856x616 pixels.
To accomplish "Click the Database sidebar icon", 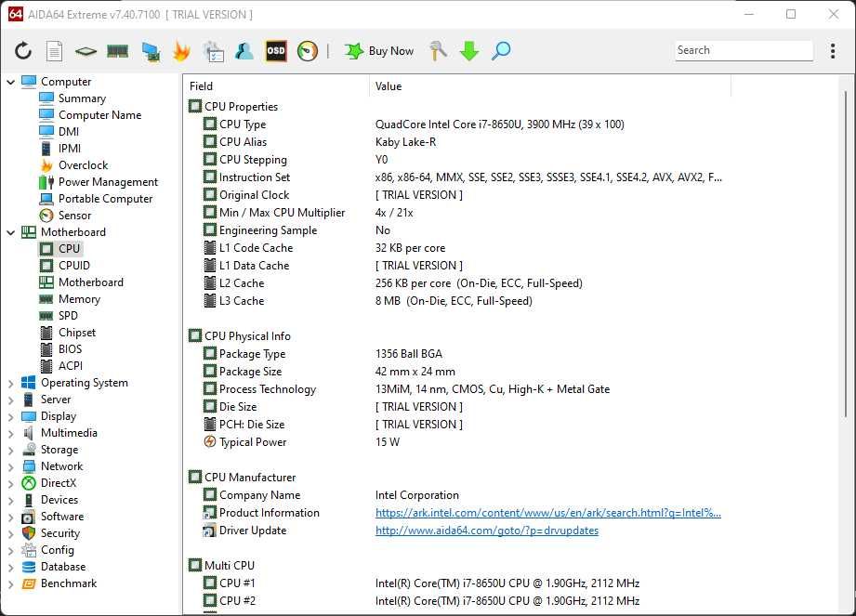I will (29, 568).
